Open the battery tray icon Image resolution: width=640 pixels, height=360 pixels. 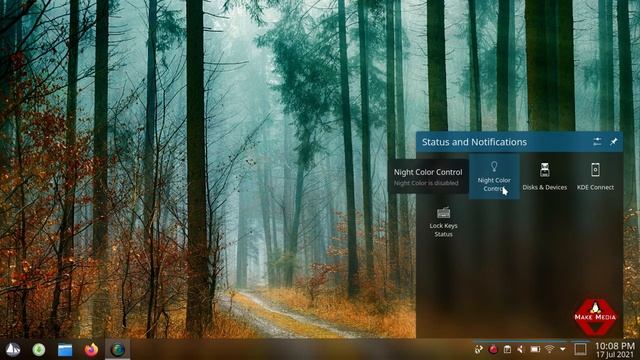pyautogui.click(x=535, y=349)
